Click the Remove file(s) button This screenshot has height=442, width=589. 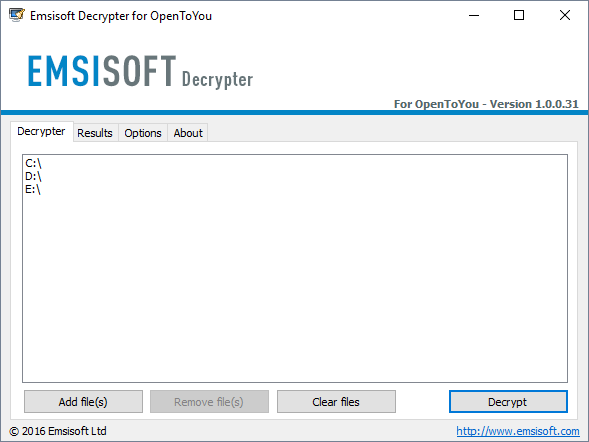tap(209, 402)
